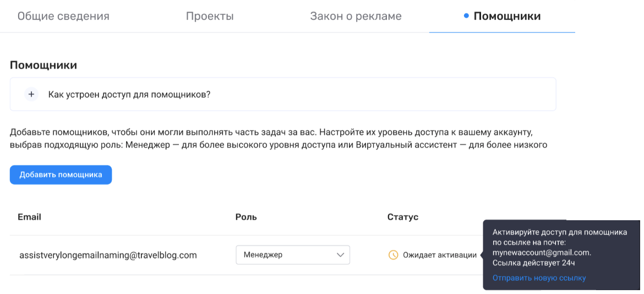Click the blue dot next to the Помощники tab

pos(466,16)
